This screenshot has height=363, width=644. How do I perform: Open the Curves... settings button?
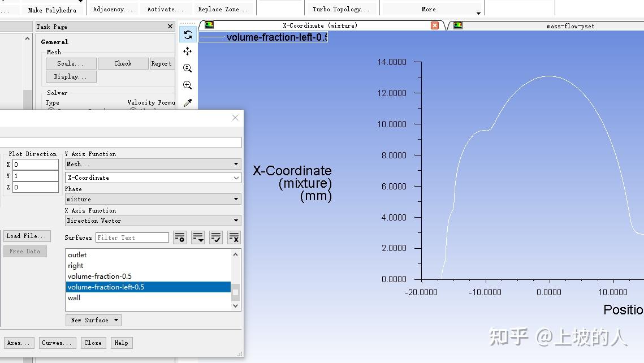58,343
